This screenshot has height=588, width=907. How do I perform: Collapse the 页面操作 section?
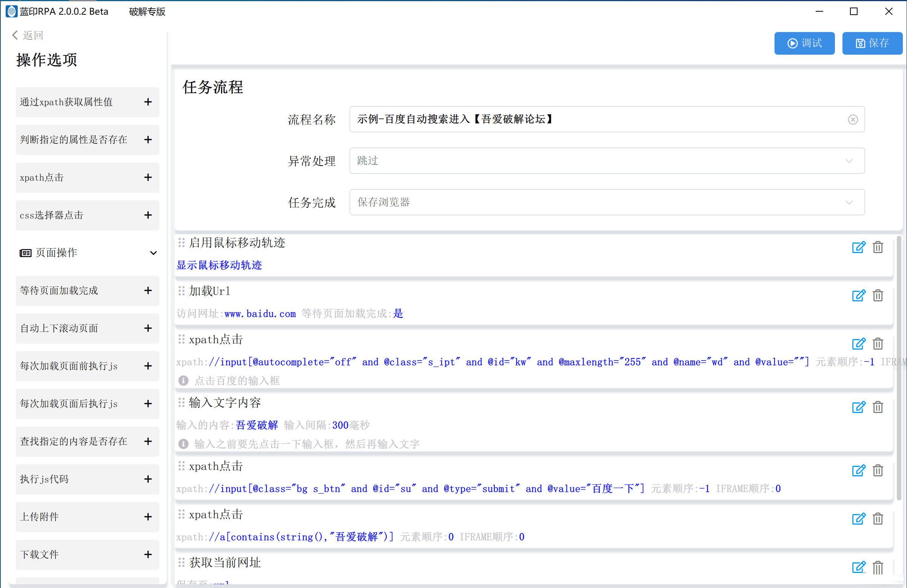click(153, 252)
